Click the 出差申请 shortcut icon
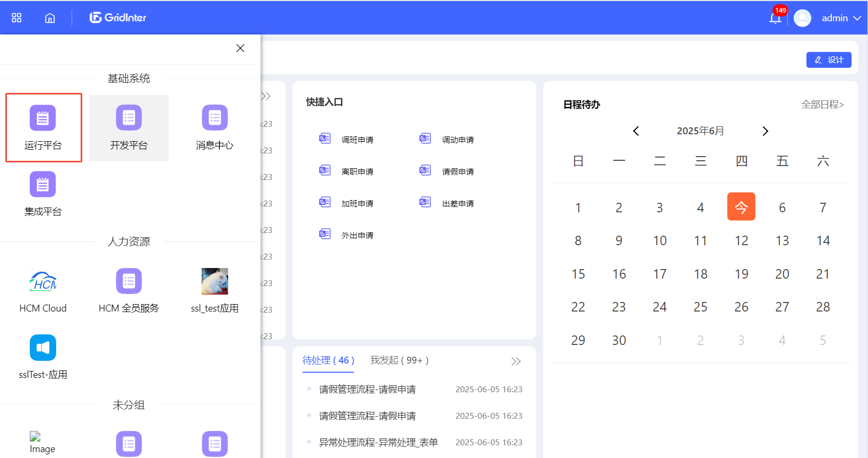The image size is (868, 458). [x=425, y=202]
